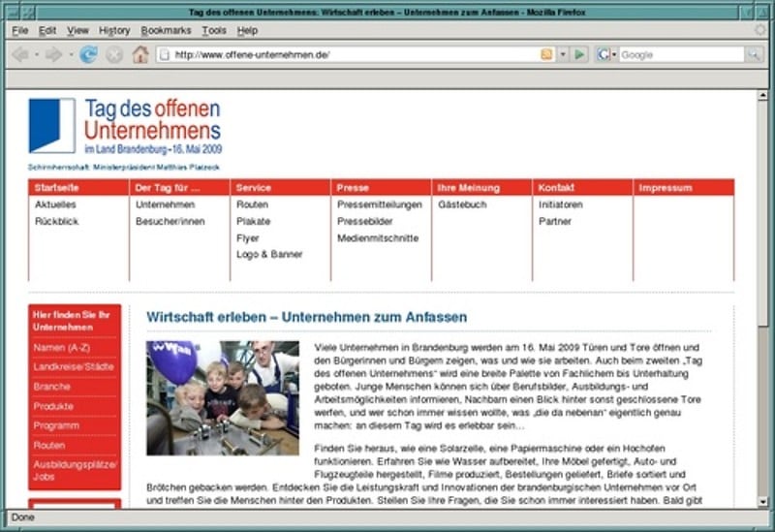Open the Routen link under Service

252,204
